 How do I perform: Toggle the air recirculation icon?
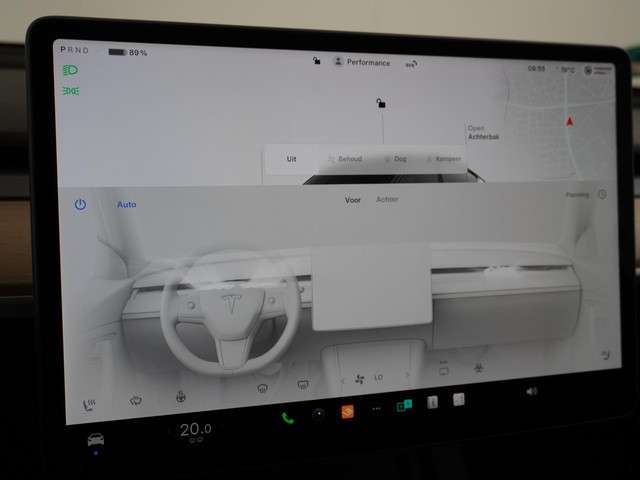pyautogui.click(x=444, y=369)
